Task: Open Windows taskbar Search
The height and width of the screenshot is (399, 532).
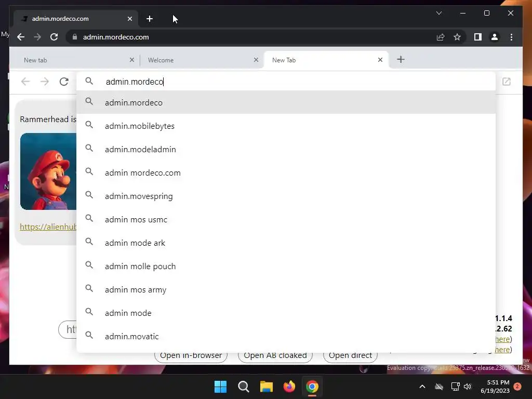Action: tap(243, 387)
